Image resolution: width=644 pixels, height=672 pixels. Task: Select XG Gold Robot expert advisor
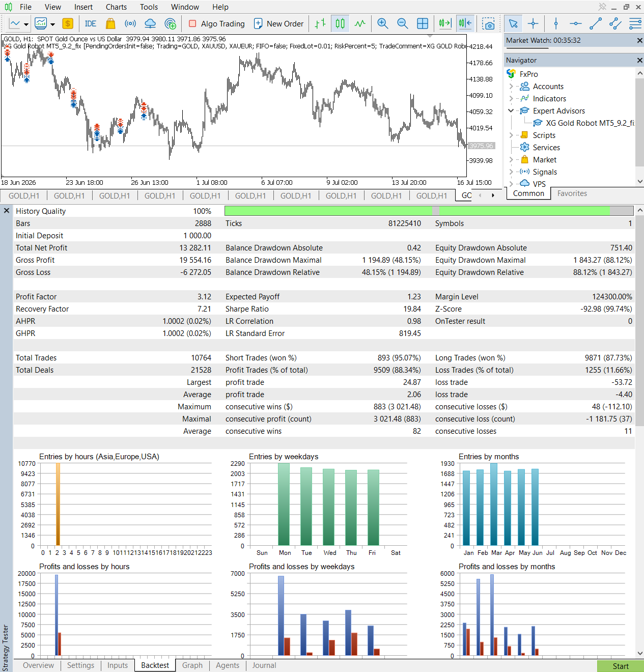click(584, 123)
